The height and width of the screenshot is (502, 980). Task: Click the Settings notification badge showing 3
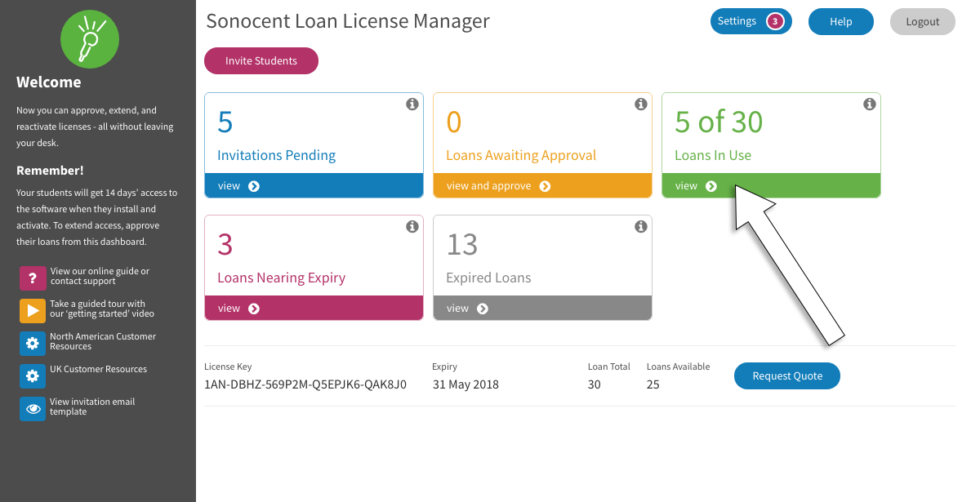point(775,22)
